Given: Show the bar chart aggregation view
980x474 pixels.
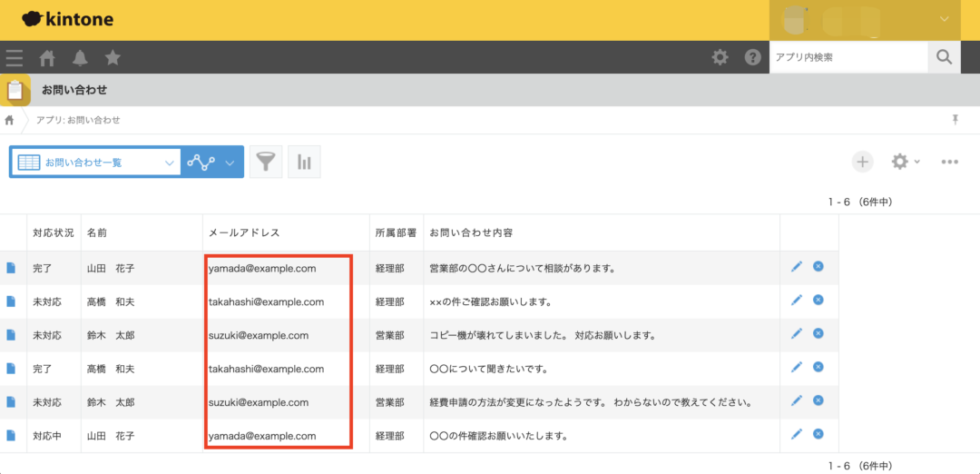Looking at the screenshot, I should 304,163.
